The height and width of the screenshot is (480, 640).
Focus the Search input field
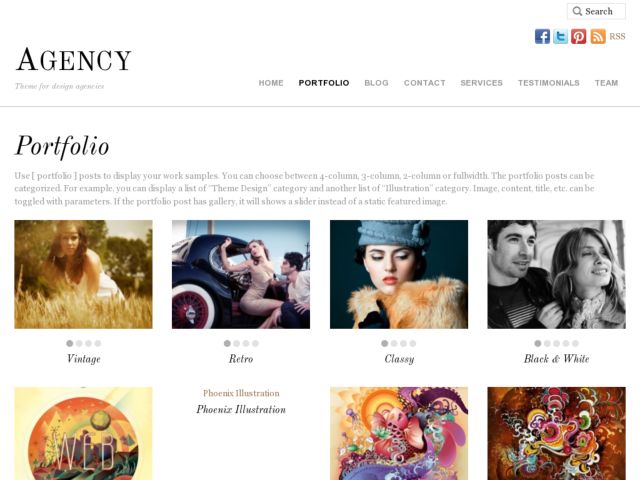click(x=596, y=11)
